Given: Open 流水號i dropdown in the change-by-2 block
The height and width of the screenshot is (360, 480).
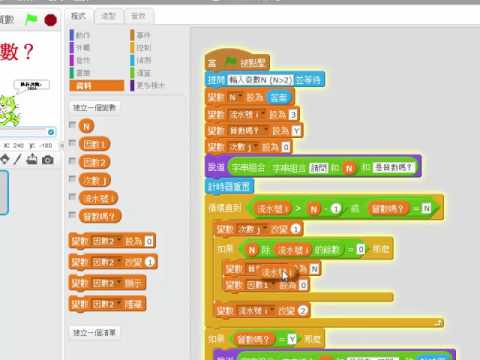Looking at the screenshot, I should [255, 311].
